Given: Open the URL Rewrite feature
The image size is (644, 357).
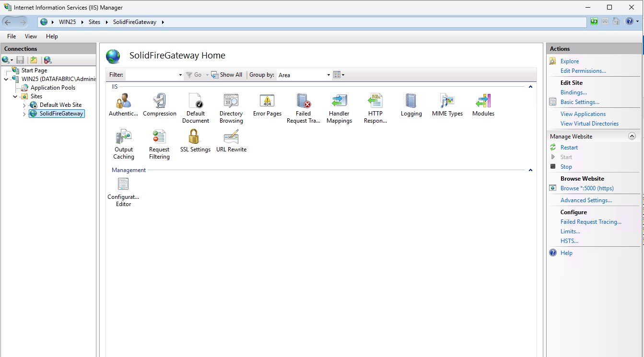Looking at the screenshot, I should 231,141.
